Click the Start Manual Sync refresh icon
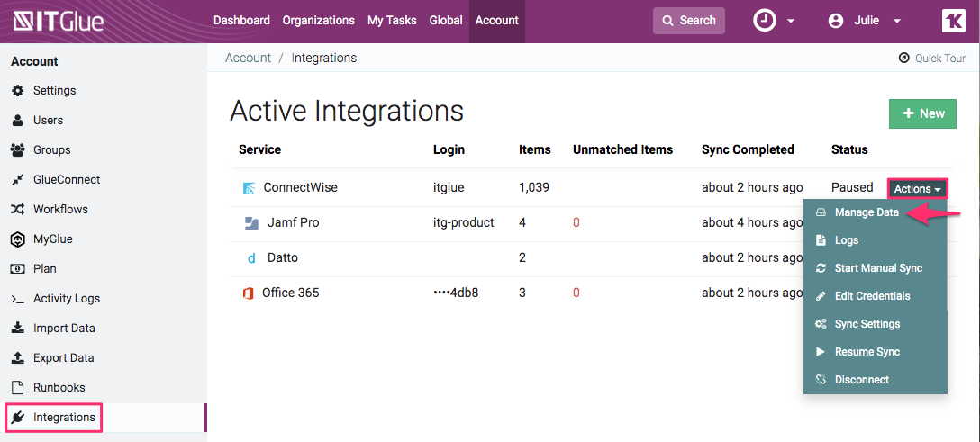Viewport: 980px width, 442px height. coord(821,268)
